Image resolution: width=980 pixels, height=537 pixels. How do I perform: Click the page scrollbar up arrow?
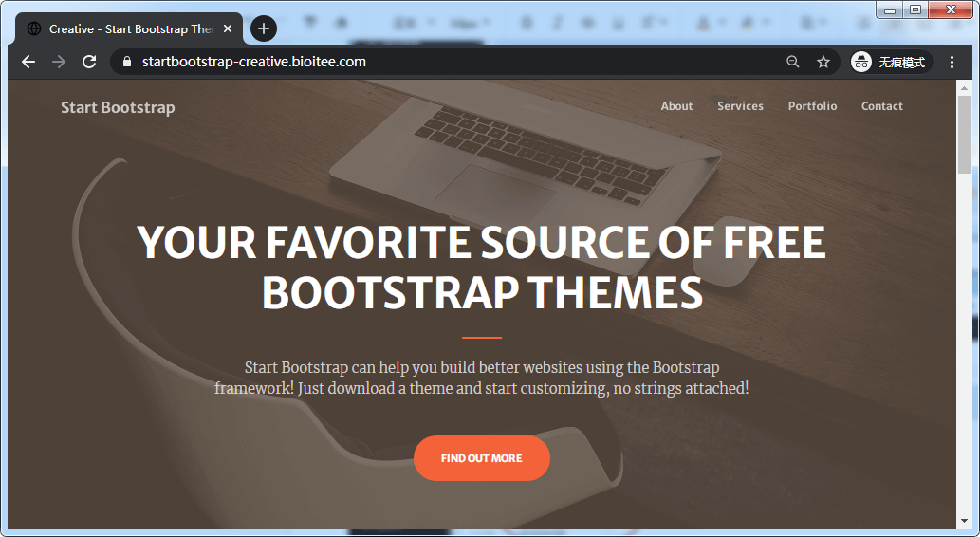click(963, 86)
